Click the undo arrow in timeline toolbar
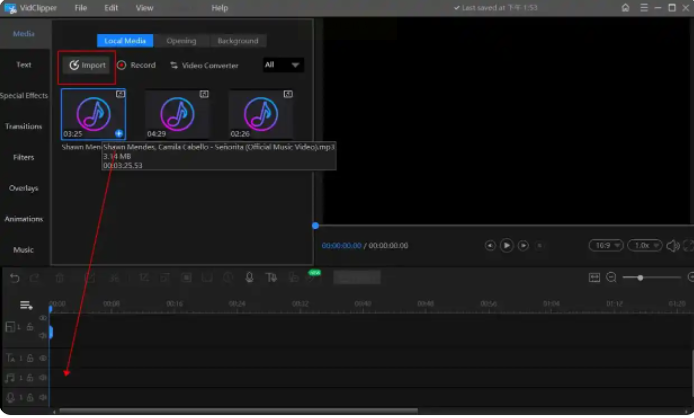This screenshot has height=418, width=694. pyautogui.click(x=14, y=277)
